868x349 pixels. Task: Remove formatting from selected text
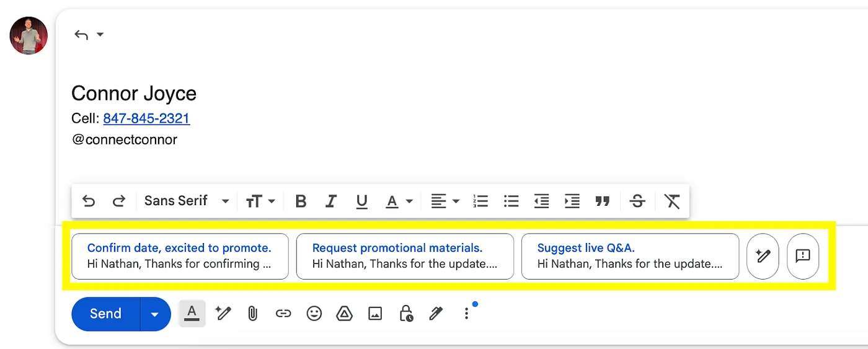672,201
